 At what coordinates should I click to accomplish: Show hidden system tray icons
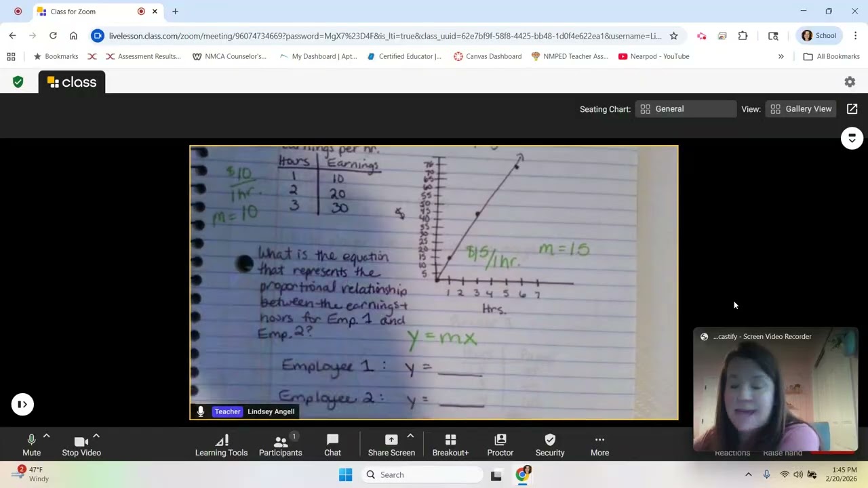[x=748, y=475]
